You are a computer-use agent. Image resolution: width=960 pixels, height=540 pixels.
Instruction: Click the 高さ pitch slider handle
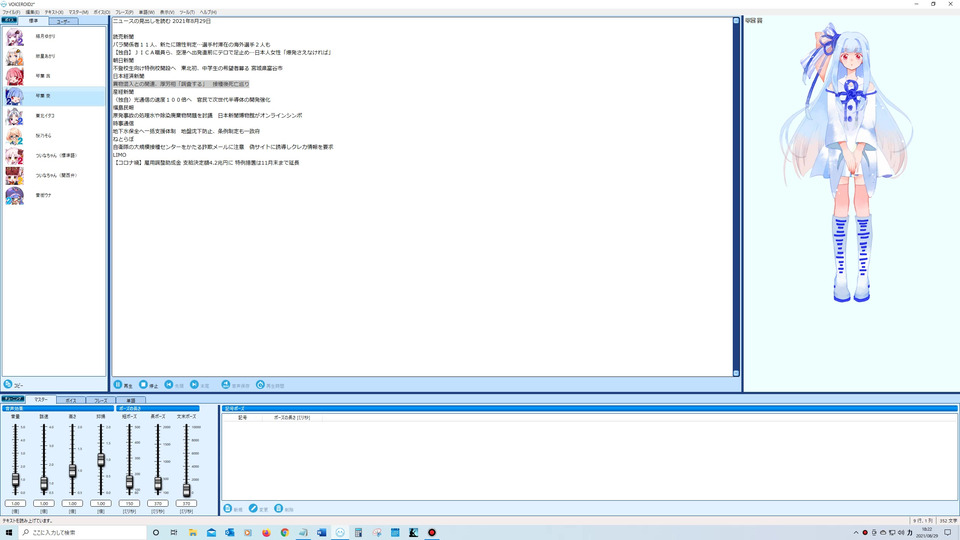click(72, 470)
